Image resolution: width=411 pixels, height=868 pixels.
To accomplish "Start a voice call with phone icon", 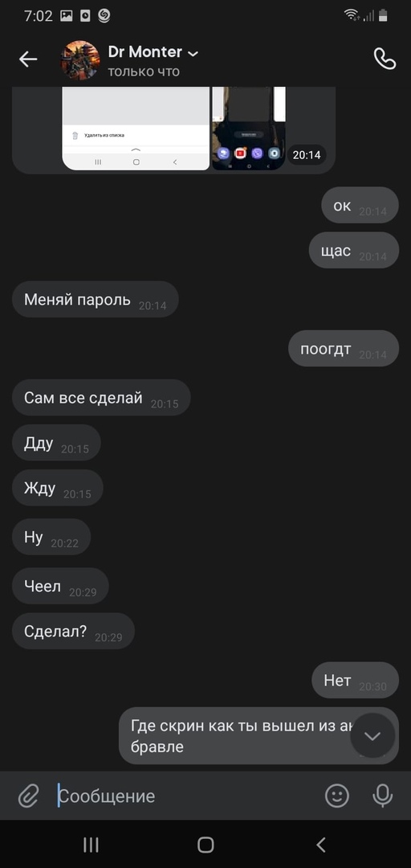I will (x=385, y=59).
